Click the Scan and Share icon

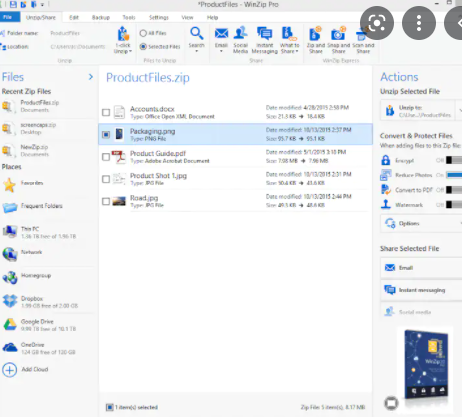(x=361, y=35)
